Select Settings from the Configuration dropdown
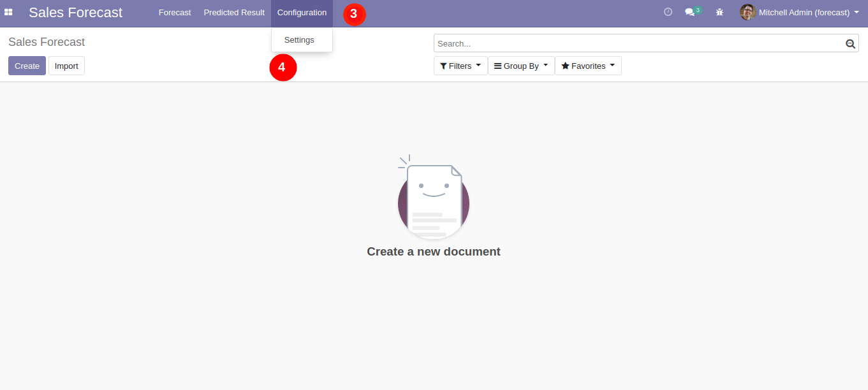This screenshot has width=868, height=390. [x=299, y=40]
